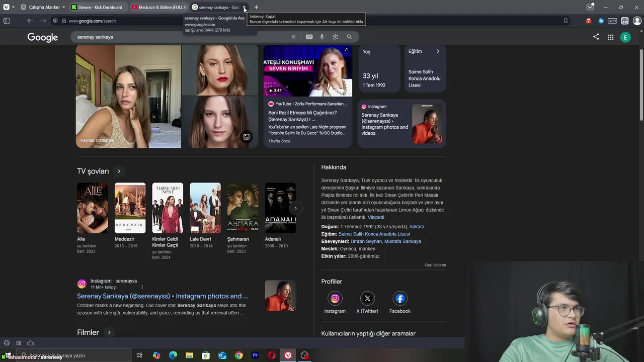Open the X (Twitter) profile icon

(x=367, y=299)
